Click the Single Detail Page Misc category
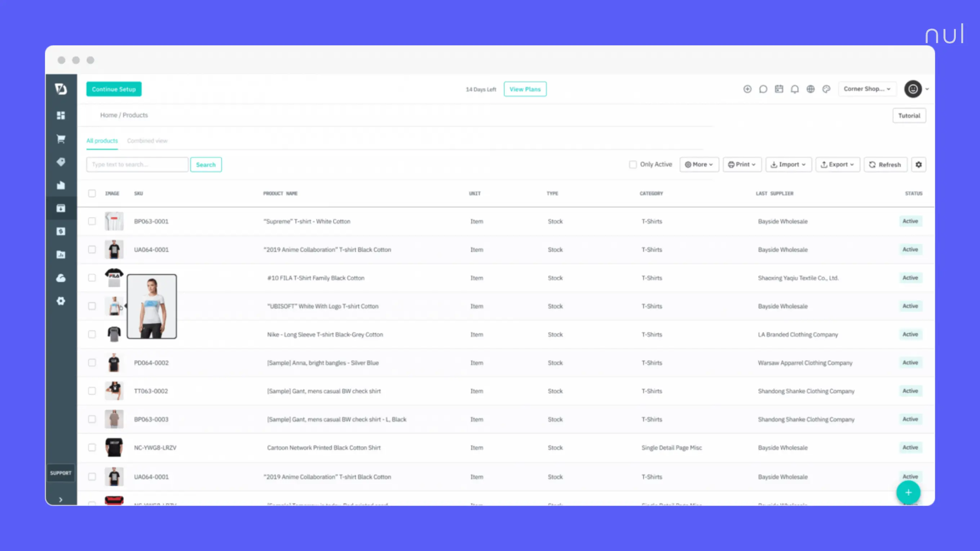980x551 pixels. click(x=672, y=448)
